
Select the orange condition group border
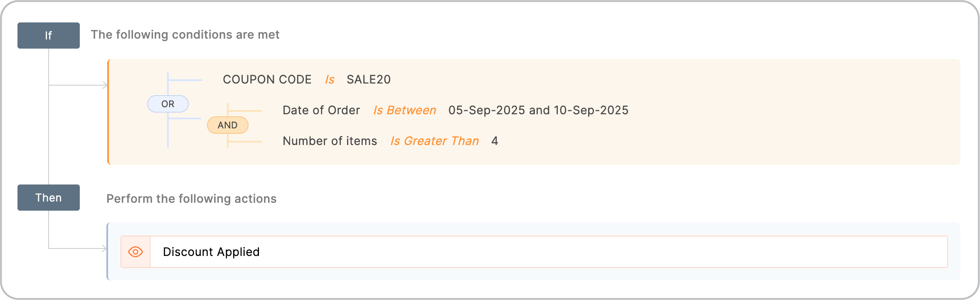108,111
